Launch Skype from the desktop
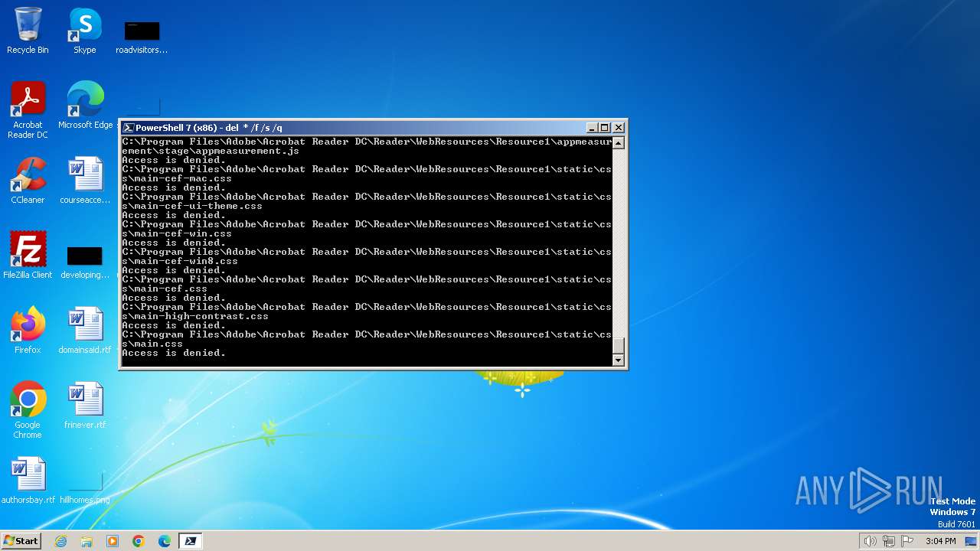This screenshot has height=551, width=980. (x=85, y=31)
